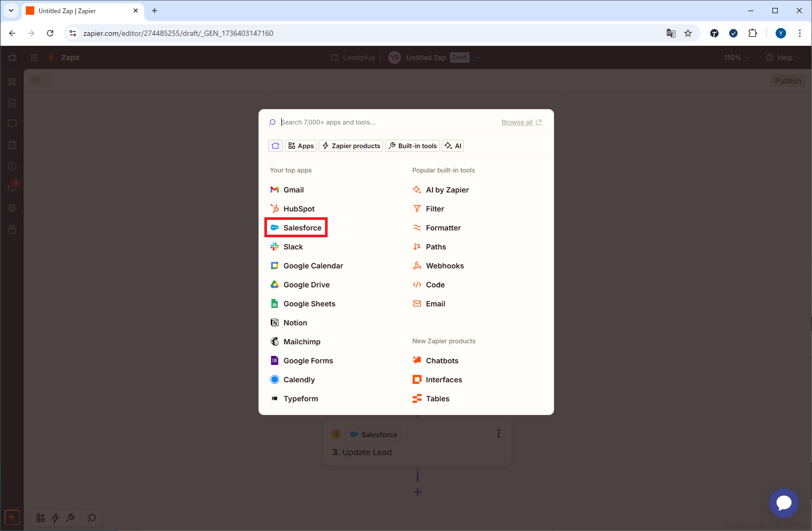Open the settings gear in the sidebar
Screen dimensions: 812x531
click(x=12, y=208)
